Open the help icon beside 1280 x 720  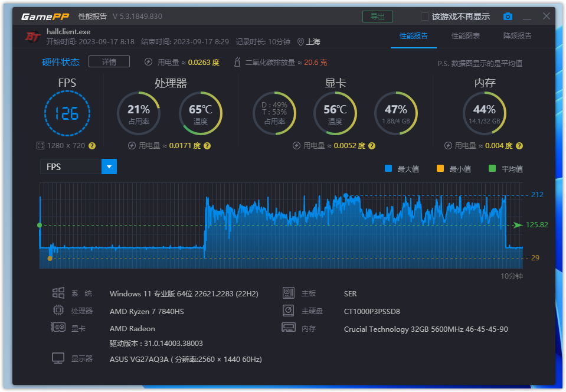[92, 146]
